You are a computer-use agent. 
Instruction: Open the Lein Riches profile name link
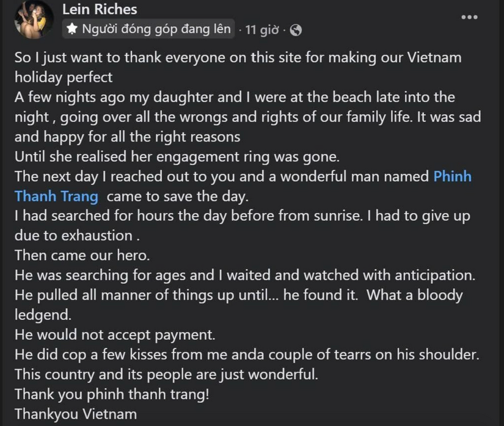(x=100, y=9)
